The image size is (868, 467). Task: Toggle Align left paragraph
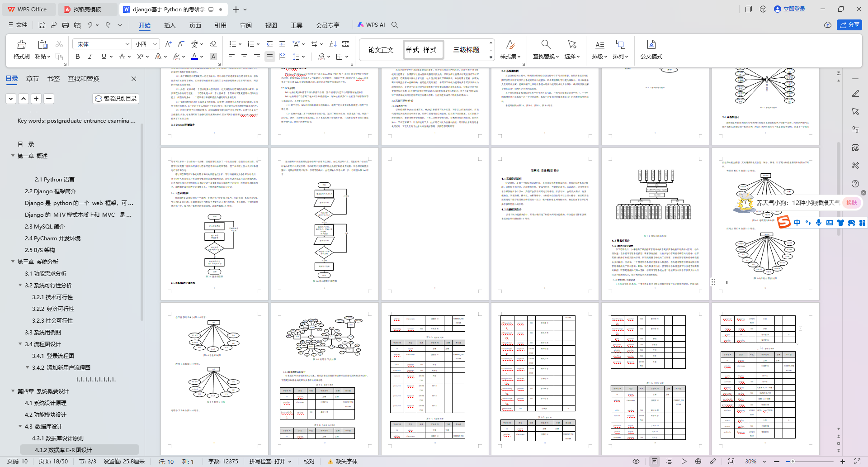click(x=231, y=57)
